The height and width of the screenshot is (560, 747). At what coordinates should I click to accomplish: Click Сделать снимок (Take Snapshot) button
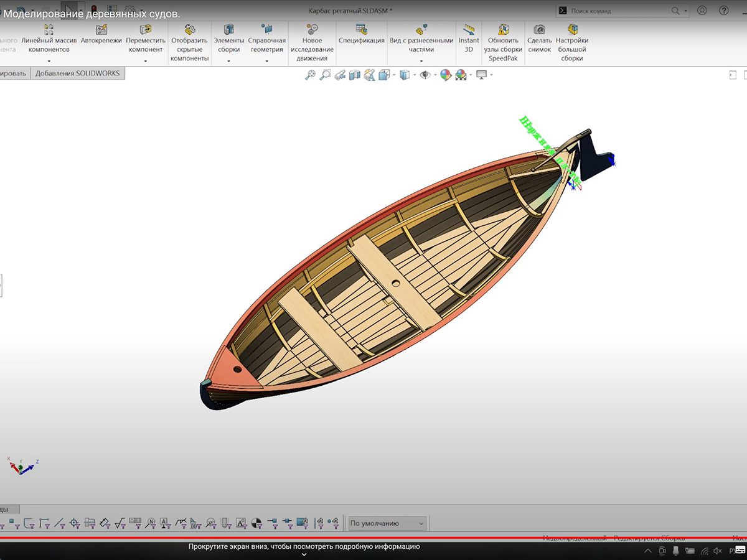click(539, 30)
